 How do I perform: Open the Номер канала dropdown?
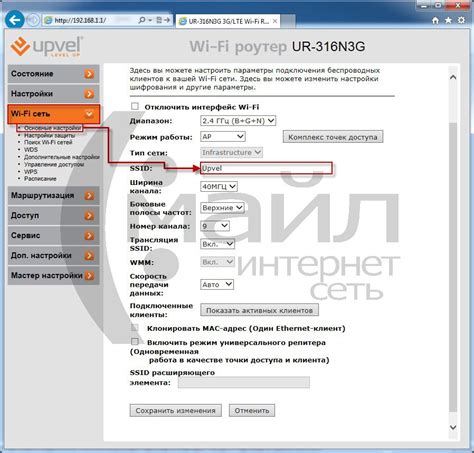coord(215,226)
